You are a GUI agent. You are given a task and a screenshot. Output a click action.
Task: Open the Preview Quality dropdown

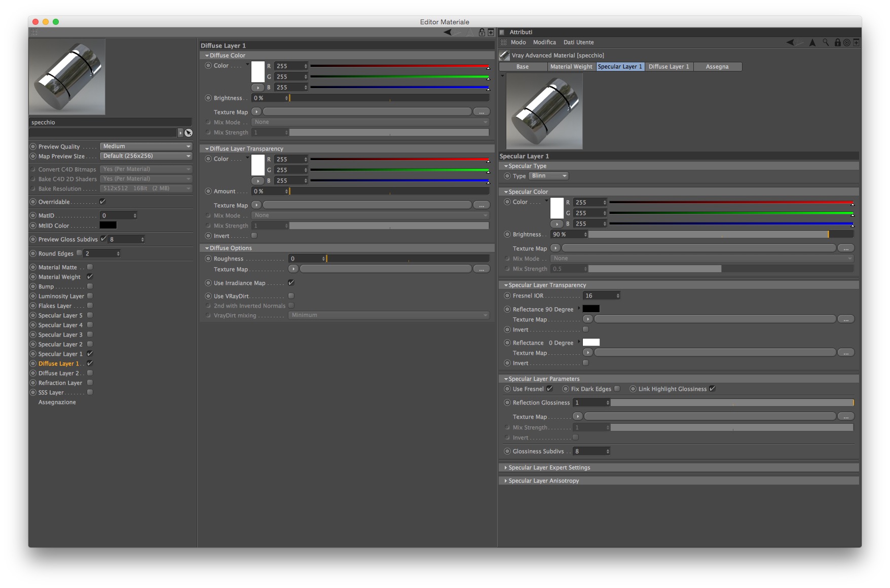[146, 146]
